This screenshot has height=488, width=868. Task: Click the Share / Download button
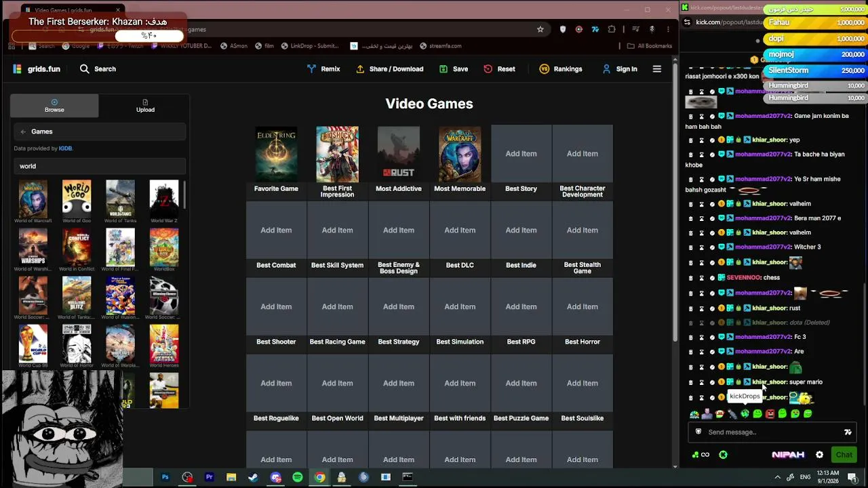pyautogui.click(x=389, y=69)
